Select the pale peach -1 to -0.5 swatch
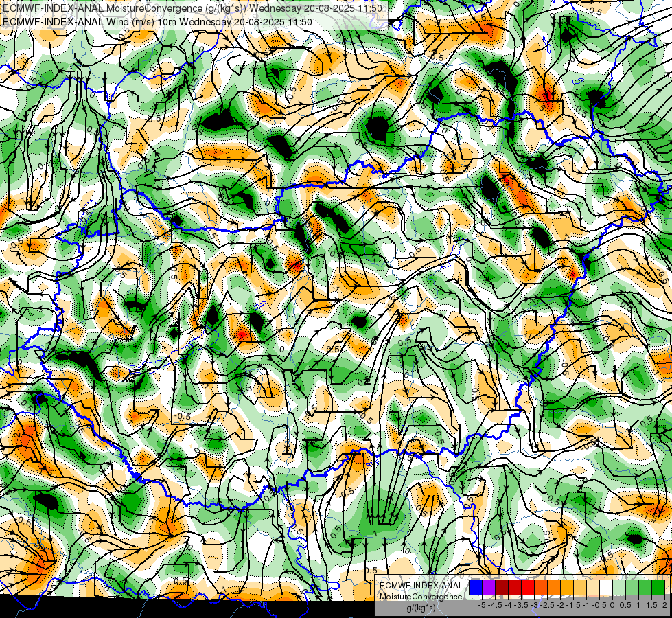This screenshot has height=618, width=672. (x=593, y=587)
